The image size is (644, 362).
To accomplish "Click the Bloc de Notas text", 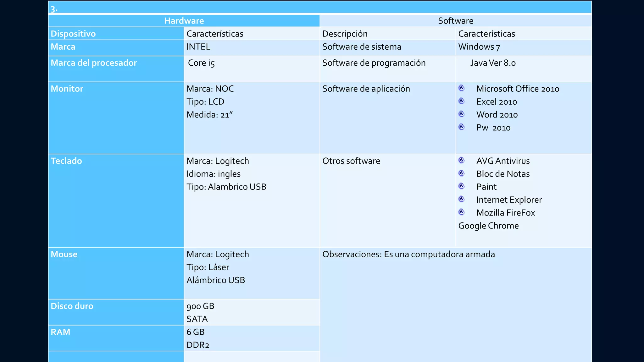I will (503, 174).
